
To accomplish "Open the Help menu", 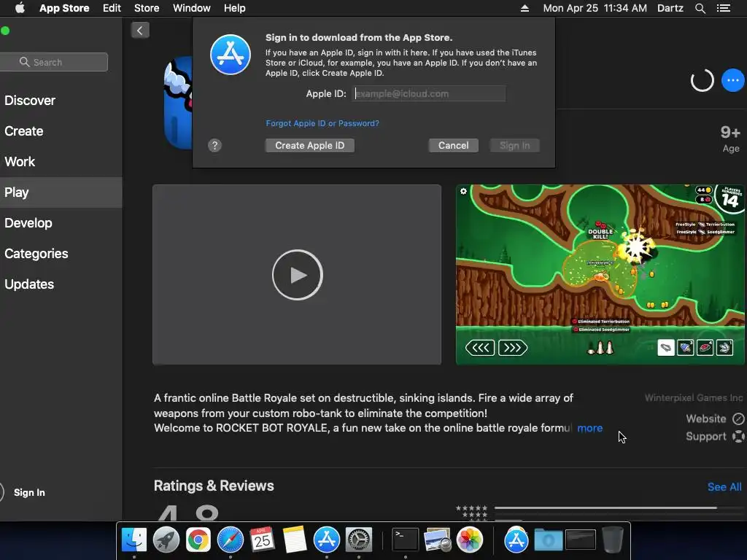I will point(235,8).
